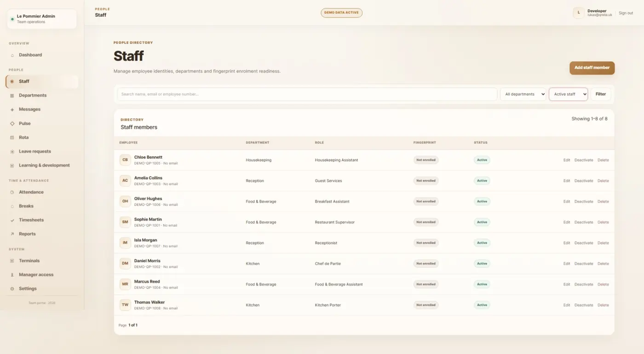Click the Rota sidebar icon
The width and height of the screenshot is (644, 354).
pos(12,138)
